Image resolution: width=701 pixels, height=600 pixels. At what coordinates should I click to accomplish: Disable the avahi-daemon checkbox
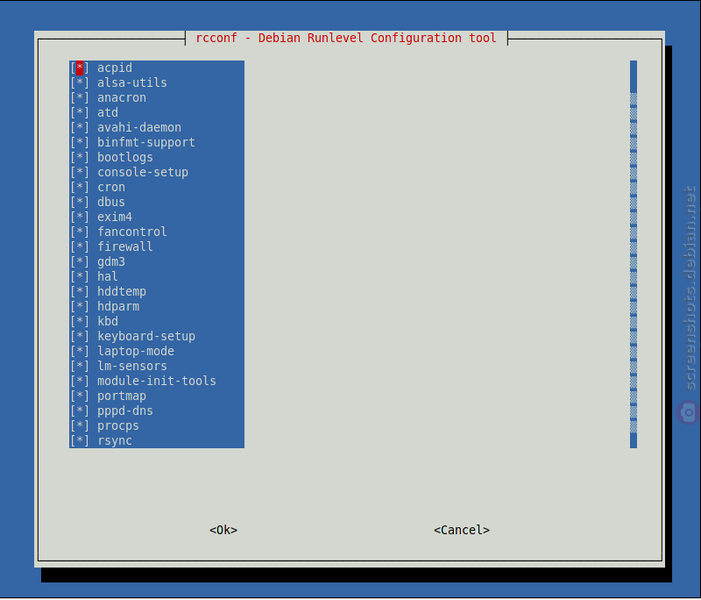point(80,127)
